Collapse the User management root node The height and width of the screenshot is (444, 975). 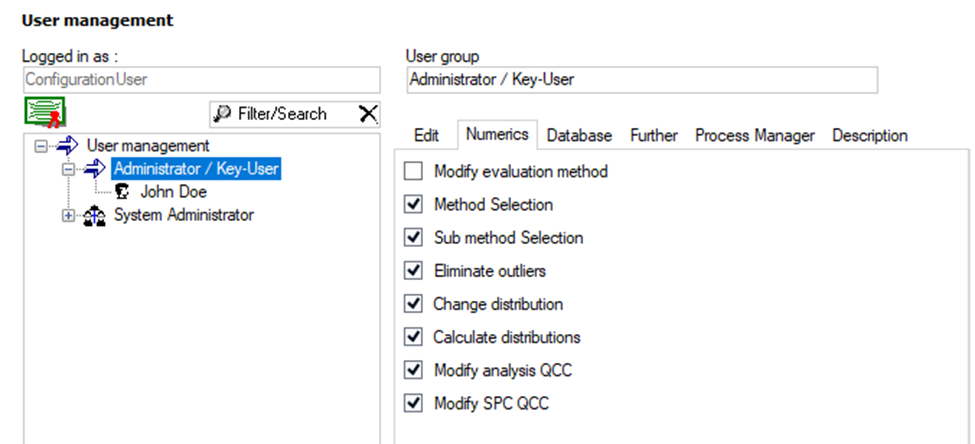41,147
